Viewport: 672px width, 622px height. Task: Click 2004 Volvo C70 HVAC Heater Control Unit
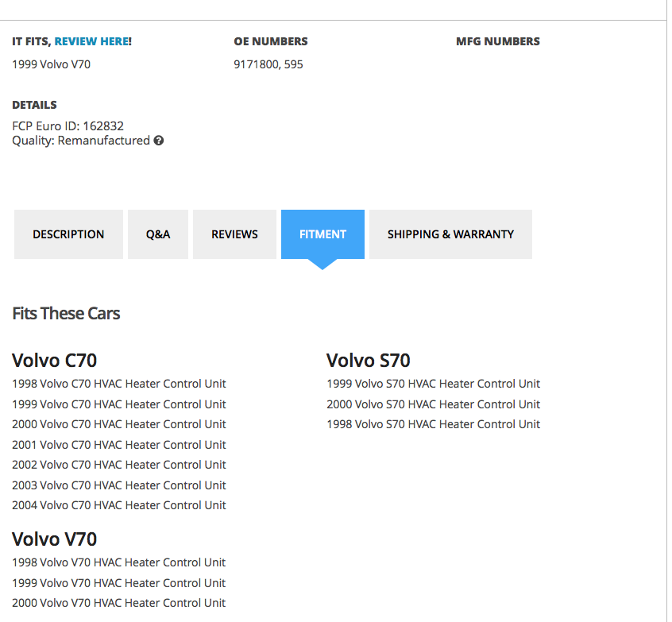pyautogui.click(x=119, y=505)
